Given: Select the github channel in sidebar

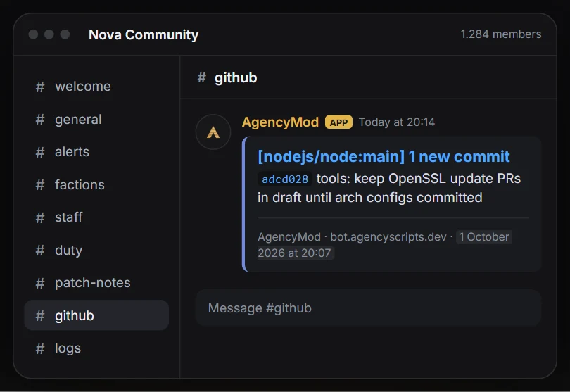Looking at the screenshot, I should (96, 315).
